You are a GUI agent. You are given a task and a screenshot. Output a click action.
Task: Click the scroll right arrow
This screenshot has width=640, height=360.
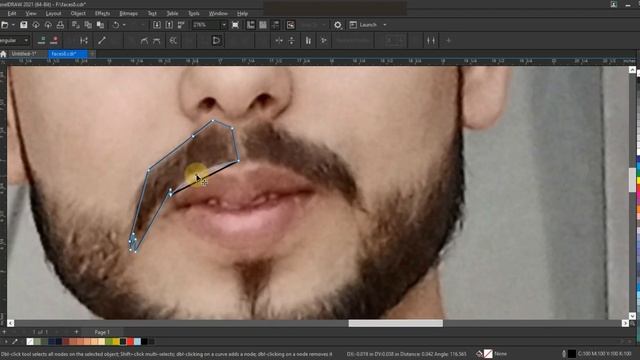[x=625, y=323]
